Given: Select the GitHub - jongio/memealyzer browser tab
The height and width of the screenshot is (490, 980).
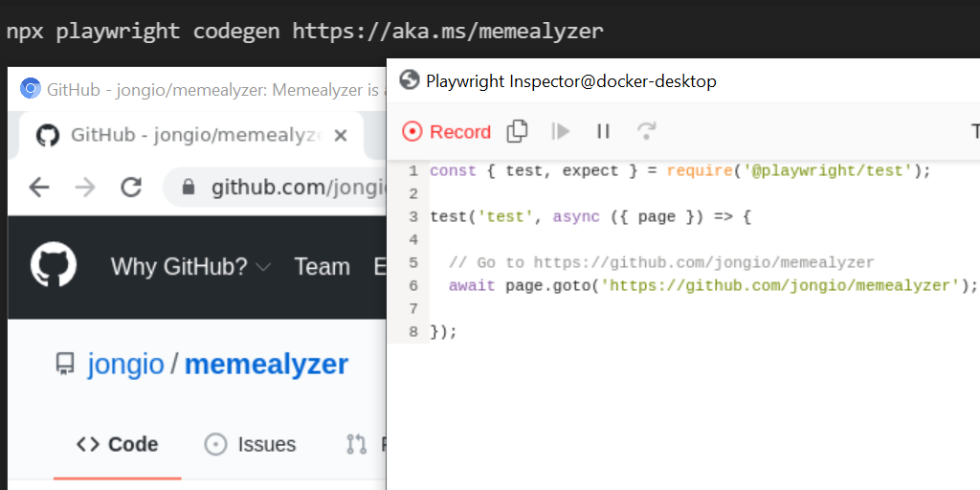Looking at the screenshot, I should click(x=191, y=135).
